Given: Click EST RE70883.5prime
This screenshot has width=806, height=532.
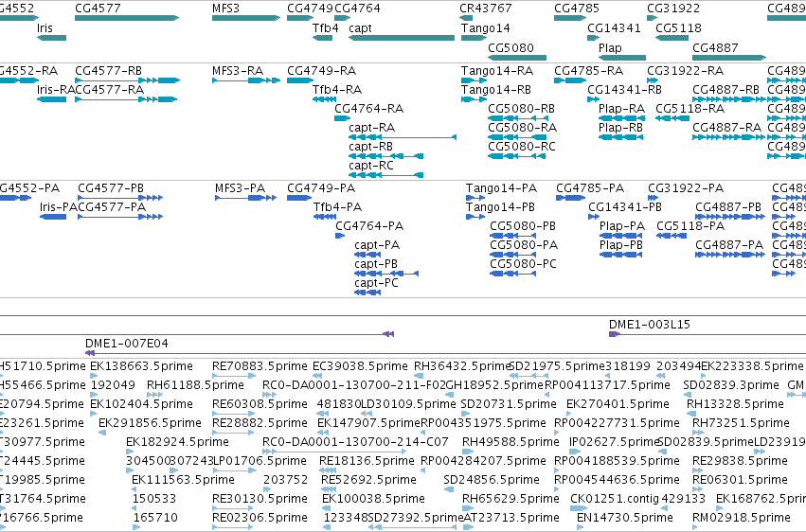Looking at the screenshot, I should click(260, 366).
